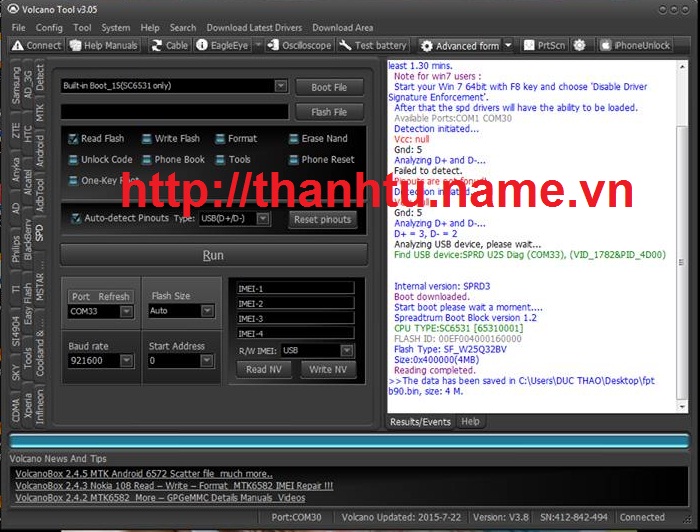
Task: Click the Write NV button
Action: [x=328, y=370]
